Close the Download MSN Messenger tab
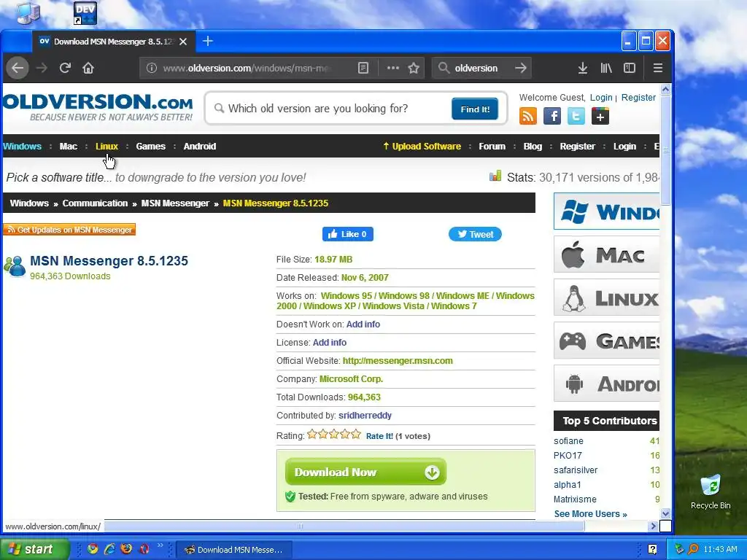This screenshot has width=747, height=560. click(183, 42)
